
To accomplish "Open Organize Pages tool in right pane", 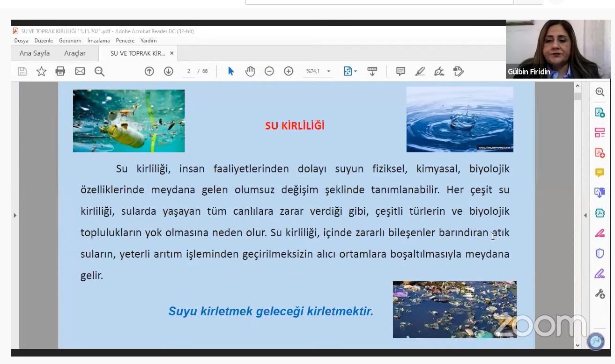I will coord(600,132).
